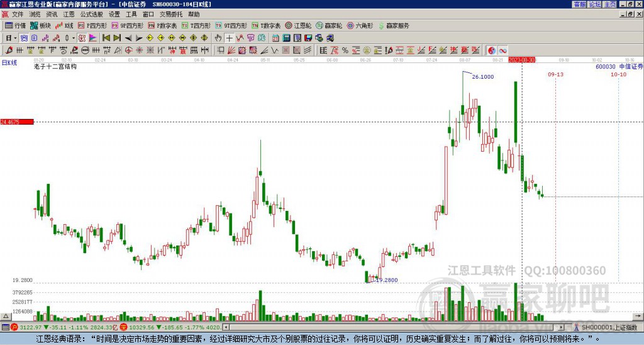The width and height of the screenshot is (644, 345).
Task: Click the 09-13 date cycle marker
Action: 555,74
